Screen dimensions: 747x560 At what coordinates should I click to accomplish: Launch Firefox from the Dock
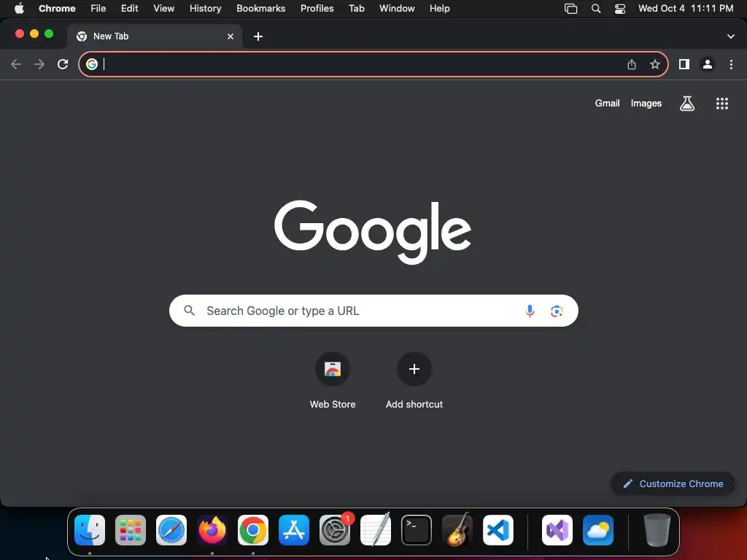pyautogui.click(x=212, y=530)
